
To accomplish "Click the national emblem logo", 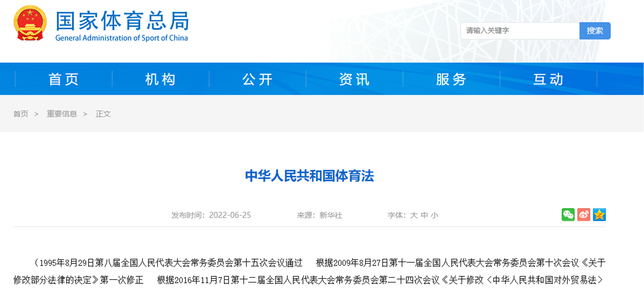I will [31, 24].
